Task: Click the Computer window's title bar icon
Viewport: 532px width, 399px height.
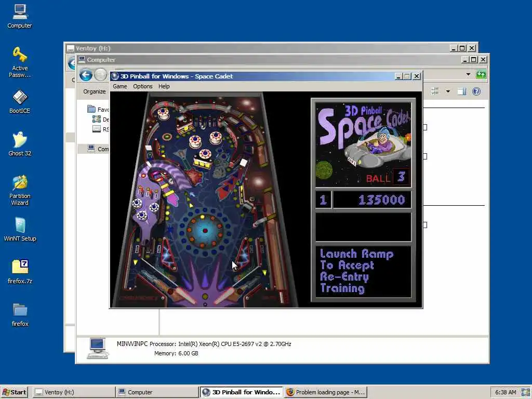Action: tap(82, 59)
